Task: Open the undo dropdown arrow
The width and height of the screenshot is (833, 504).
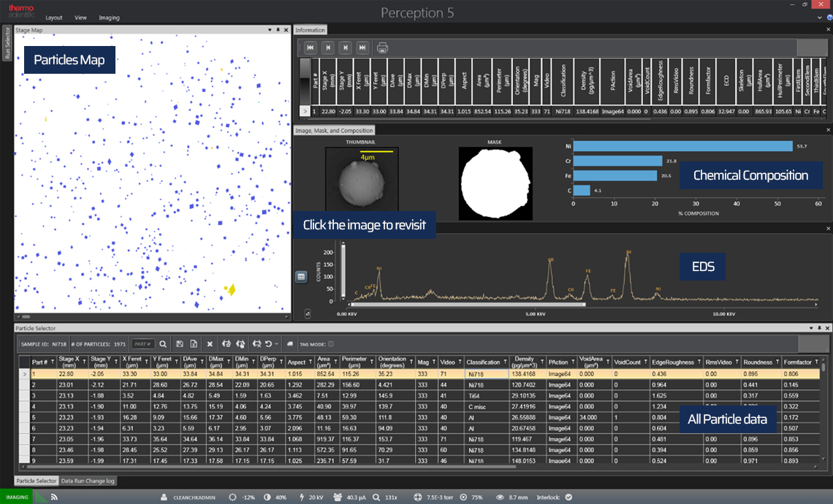Action: (x=276, y=344)
